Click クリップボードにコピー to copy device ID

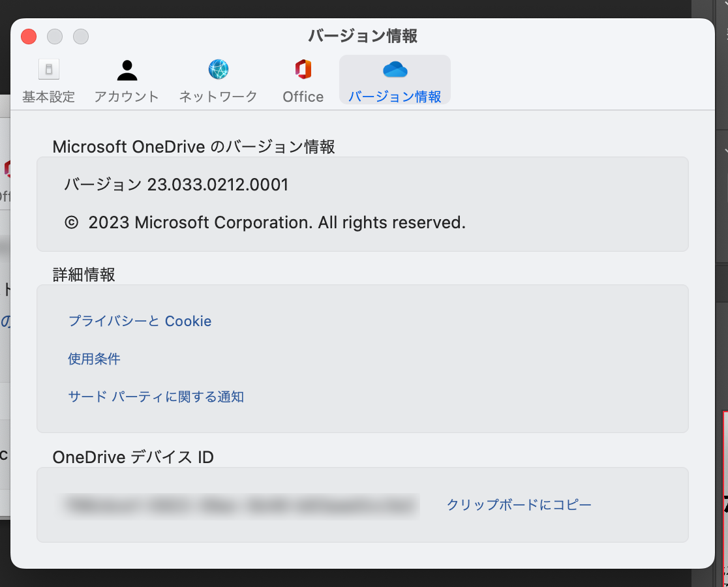519,504
